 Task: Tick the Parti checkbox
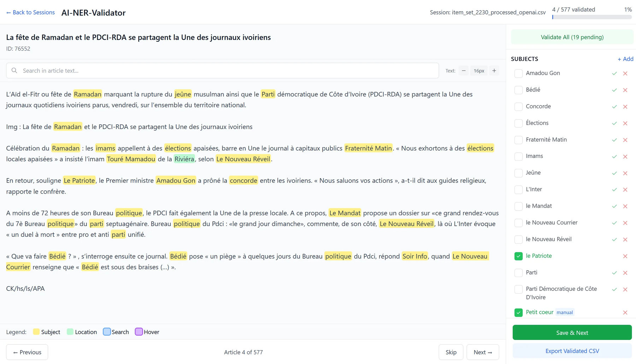518,273
